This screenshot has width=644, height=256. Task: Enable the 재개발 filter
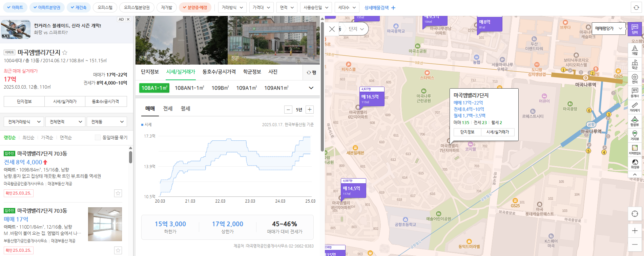[167, 7]
